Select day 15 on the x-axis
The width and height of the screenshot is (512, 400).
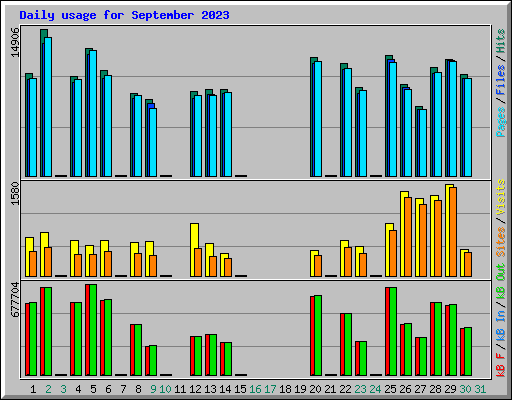(x=240, y=389)
